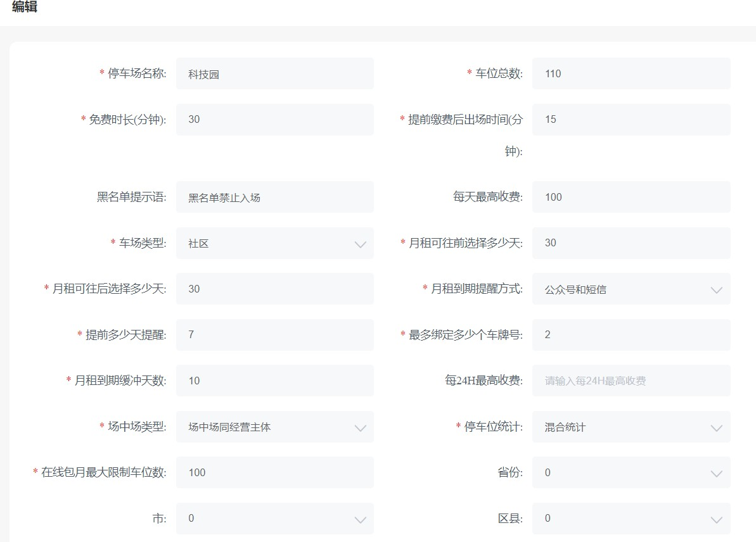Screen dimensions: 756x542
Task: Click the 停车场名称 input field
Action: coord(274,73)
